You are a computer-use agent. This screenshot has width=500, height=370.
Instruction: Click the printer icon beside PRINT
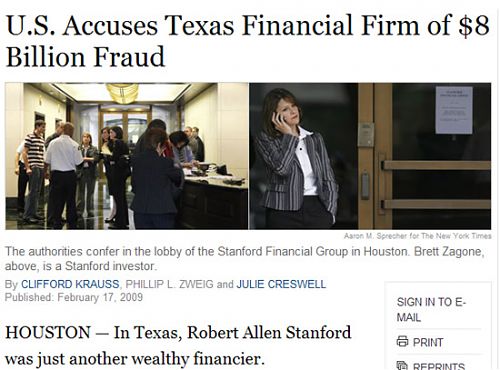[x=402, y=342]
